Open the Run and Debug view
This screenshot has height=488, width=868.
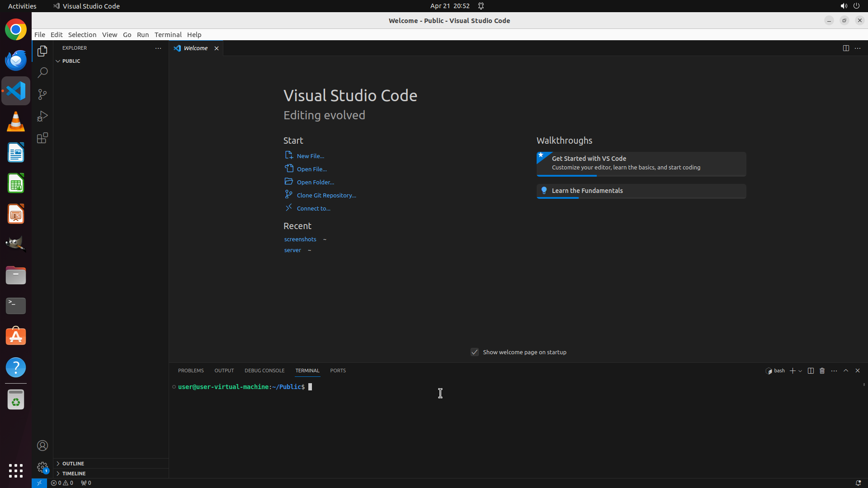coord(42,116)
